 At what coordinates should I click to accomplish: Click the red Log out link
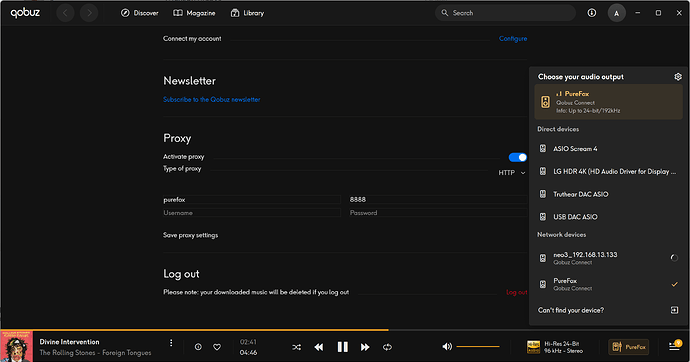[x=517, y=292]
